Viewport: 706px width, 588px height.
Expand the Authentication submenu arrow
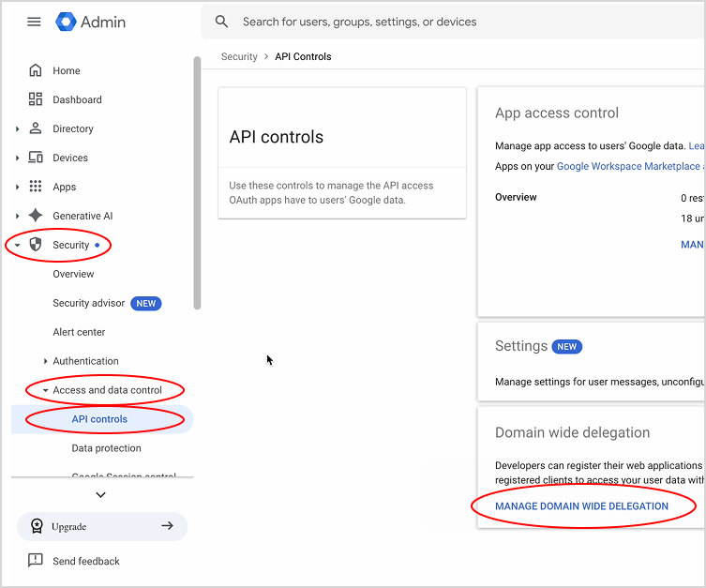point(45,362)
